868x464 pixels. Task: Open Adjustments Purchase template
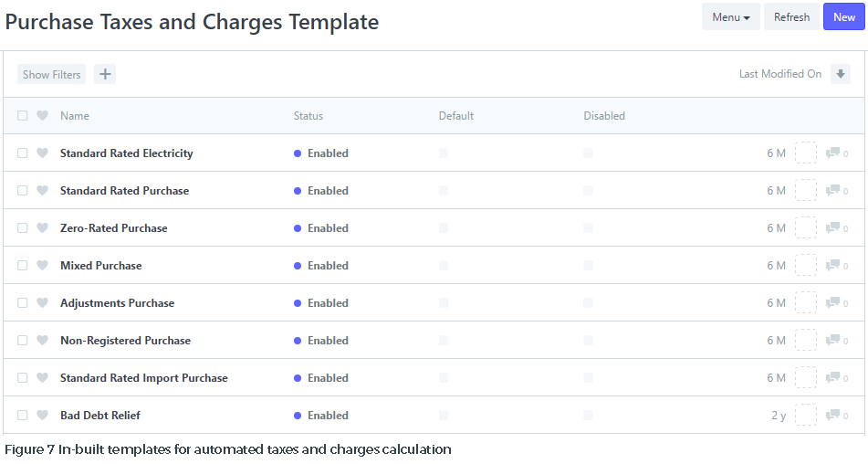coord(118,303)
